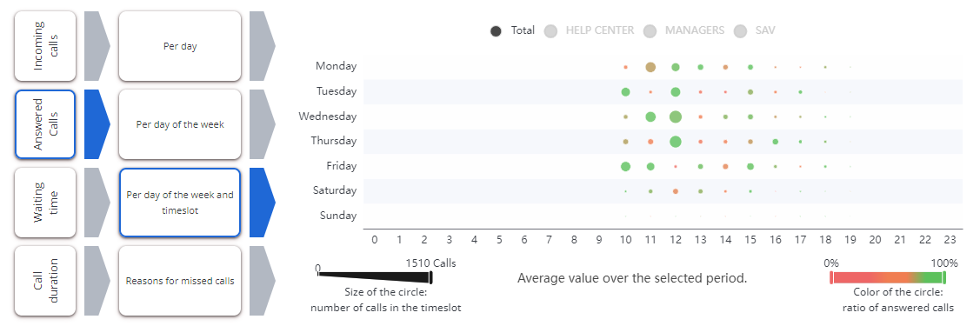Viewport: 980px width, 326px height.
Task: Click the blue arrow beside timeslot option
Action: (x=262, y=203)
